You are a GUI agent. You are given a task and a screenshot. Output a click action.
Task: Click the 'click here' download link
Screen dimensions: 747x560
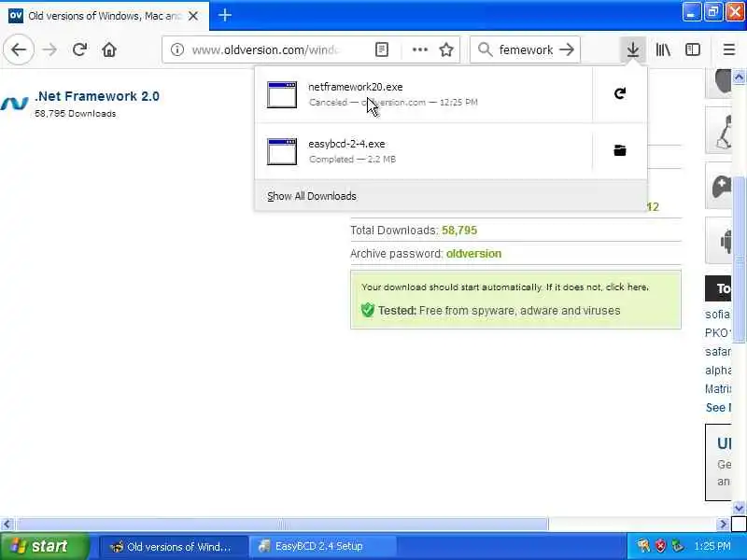tap(627, 287)
